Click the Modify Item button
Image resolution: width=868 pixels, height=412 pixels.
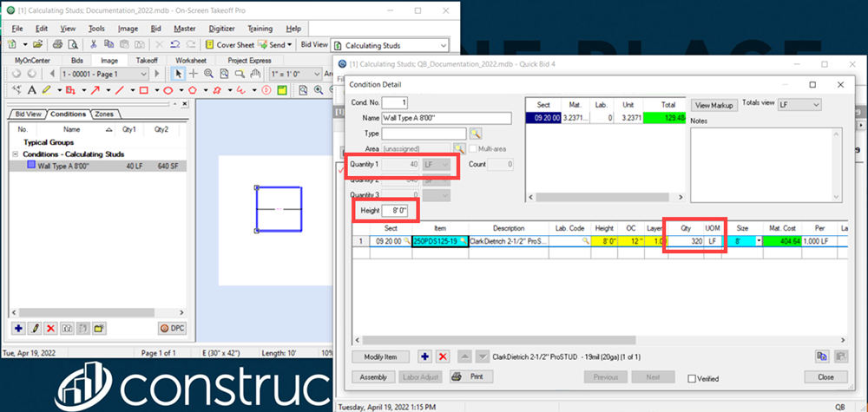[x=380, y=356]
